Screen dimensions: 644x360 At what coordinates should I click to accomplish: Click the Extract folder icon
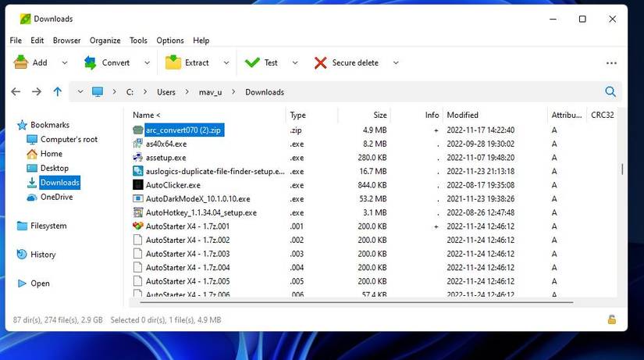(x=173, y=62)
